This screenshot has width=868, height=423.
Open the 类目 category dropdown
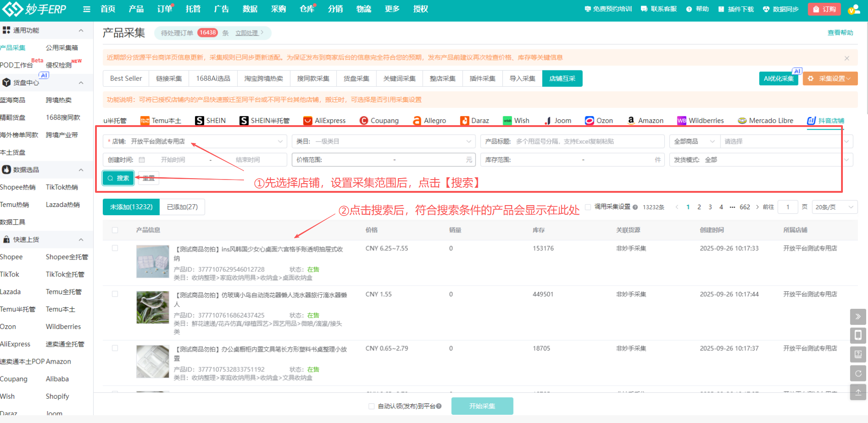(384, 142)
